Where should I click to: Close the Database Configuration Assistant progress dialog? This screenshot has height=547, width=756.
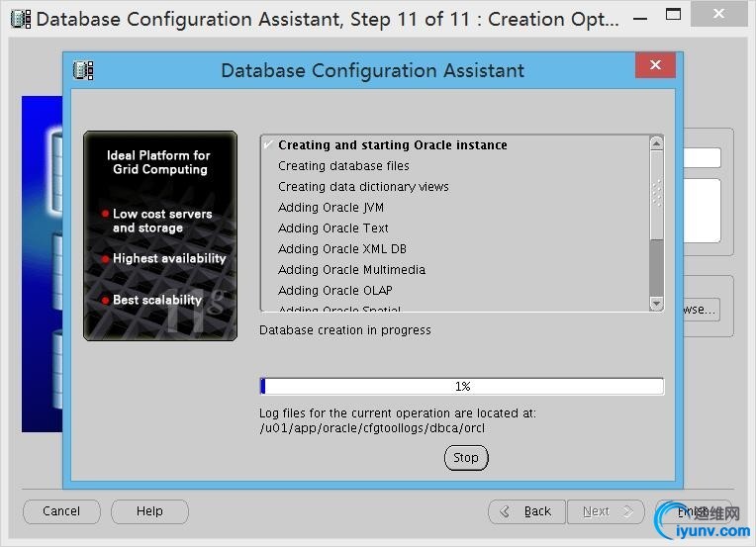(x=655, y=65)
